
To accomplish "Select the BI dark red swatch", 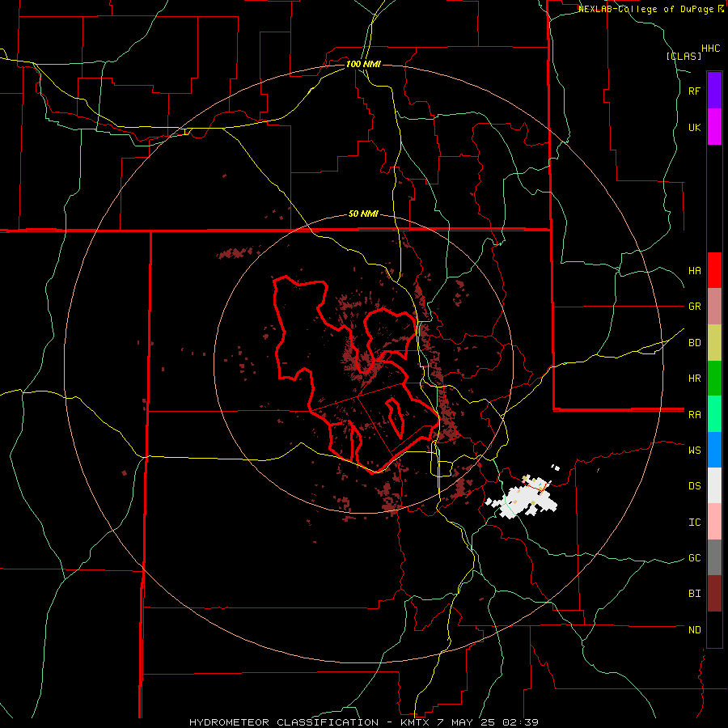I will (x=714, y=594).
